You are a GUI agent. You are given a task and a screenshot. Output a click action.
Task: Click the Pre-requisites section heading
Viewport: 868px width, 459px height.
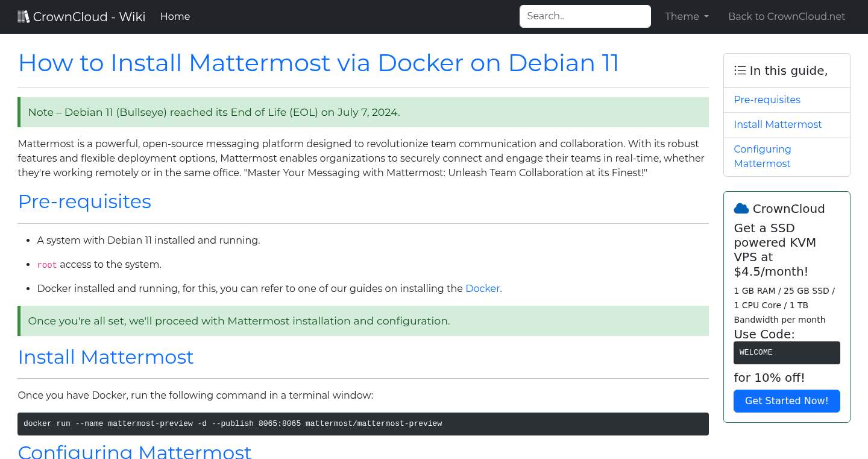tap(84, 201)
